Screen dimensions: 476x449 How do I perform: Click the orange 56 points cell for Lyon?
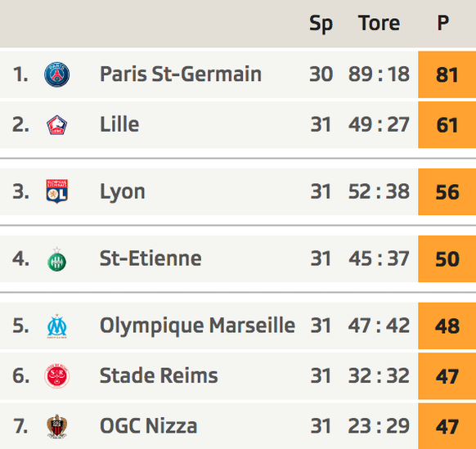(x=447, y=192)
